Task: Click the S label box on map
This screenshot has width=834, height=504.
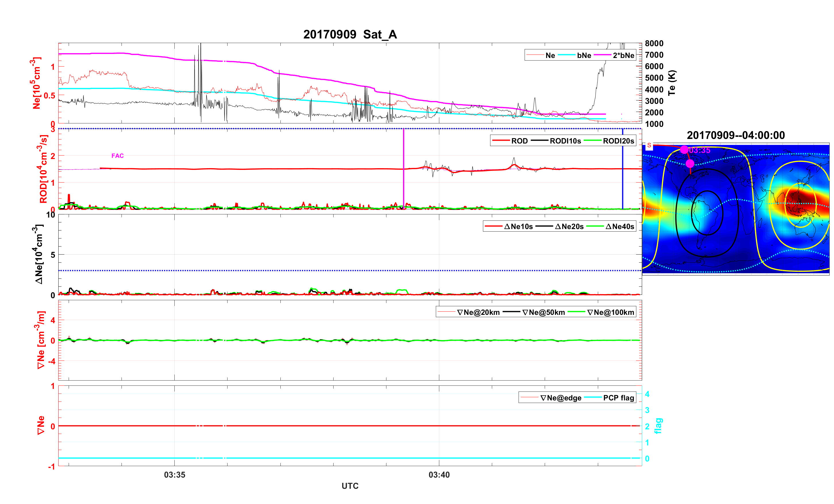Action: coord(649,146)
